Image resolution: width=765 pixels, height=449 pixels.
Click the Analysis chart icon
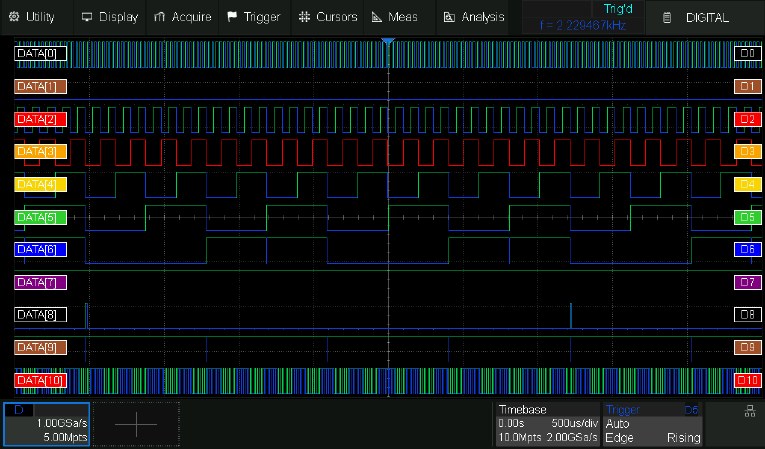click(449, 17)
